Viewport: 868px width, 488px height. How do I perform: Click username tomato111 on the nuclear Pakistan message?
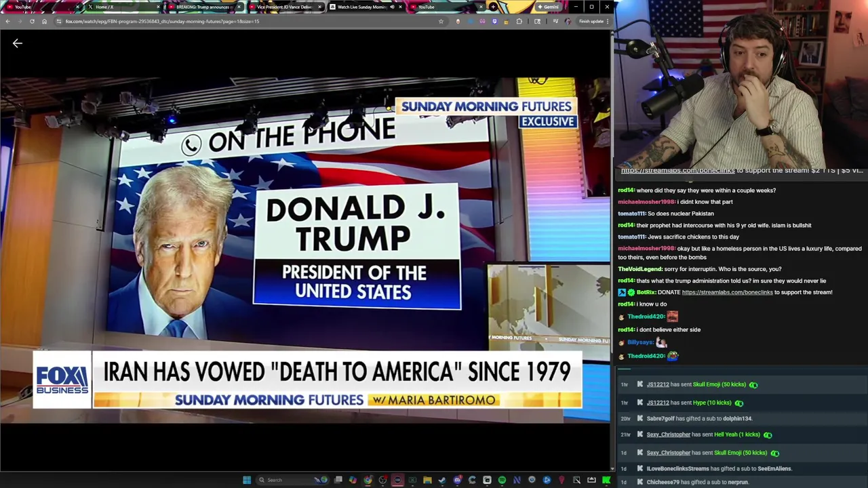[x=631, y=213]
